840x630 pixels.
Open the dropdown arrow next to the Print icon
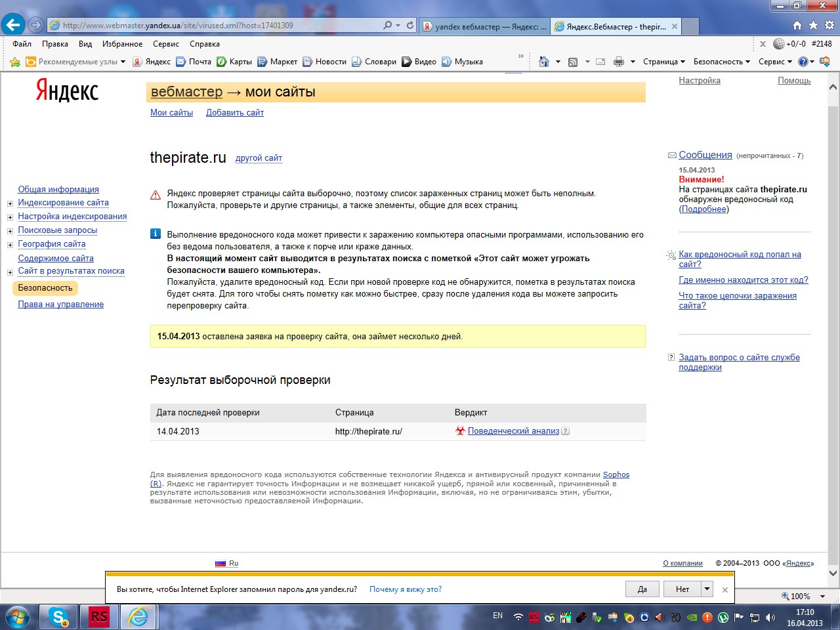coord(633,62)
